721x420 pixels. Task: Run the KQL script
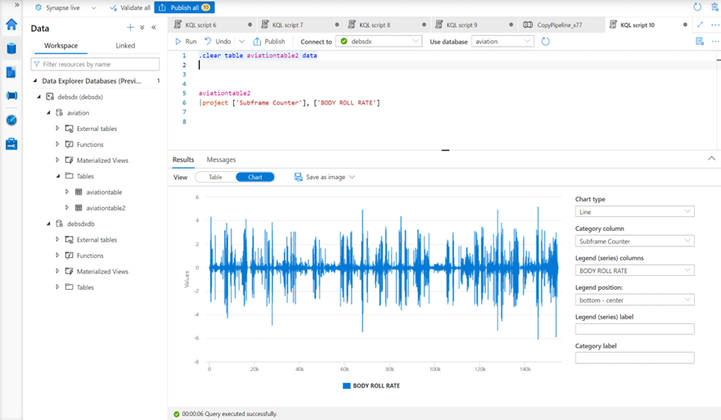click(186, 41)
